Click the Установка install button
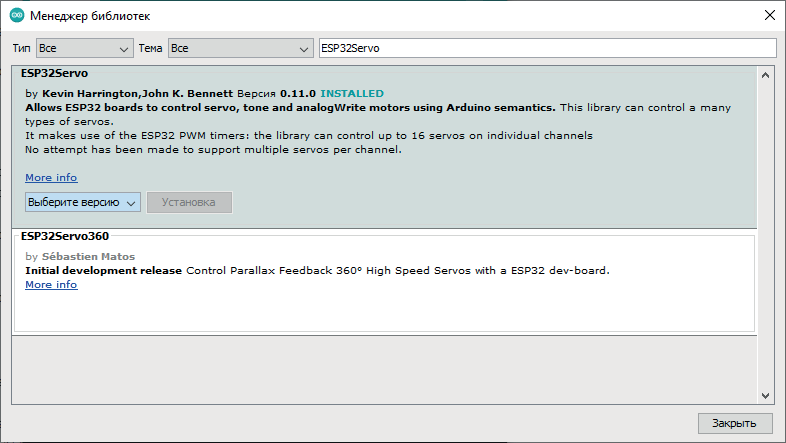 point(189,202)
